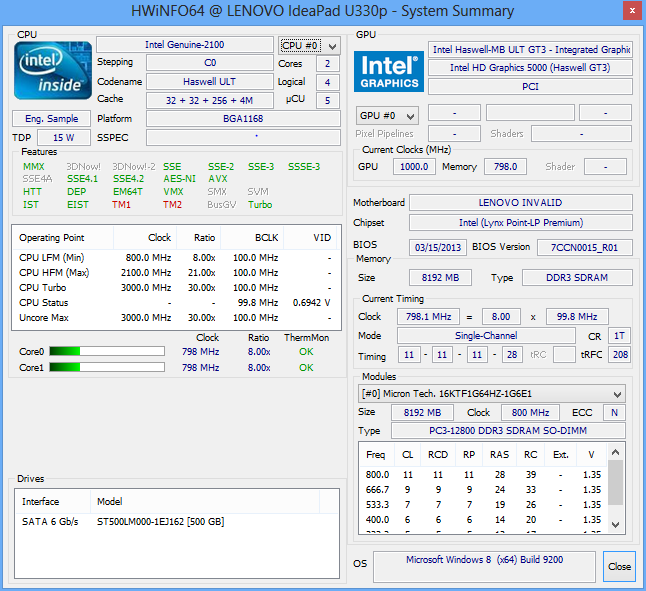
Task: Open the Micron Tech memory module dropdown
Action: [x=617, y=394]
